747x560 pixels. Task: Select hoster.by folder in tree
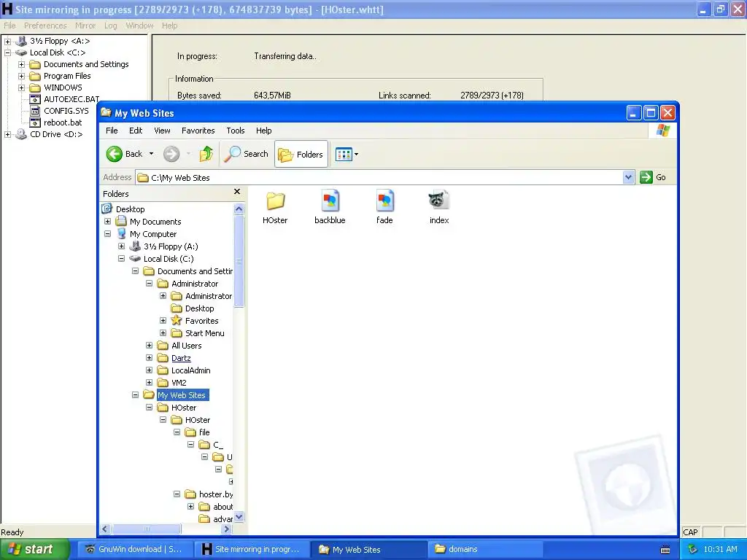[216, 494]
